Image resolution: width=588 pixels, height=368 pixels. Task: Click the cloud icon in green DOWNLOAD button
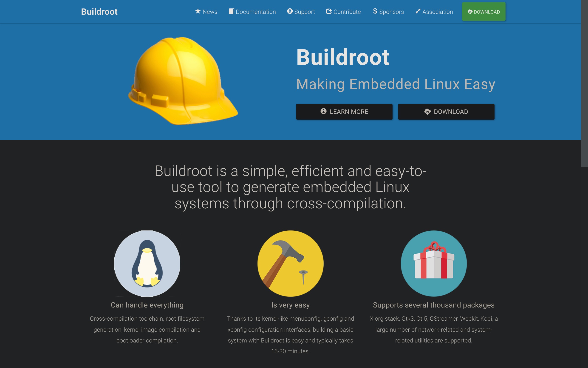click(470, 12)
